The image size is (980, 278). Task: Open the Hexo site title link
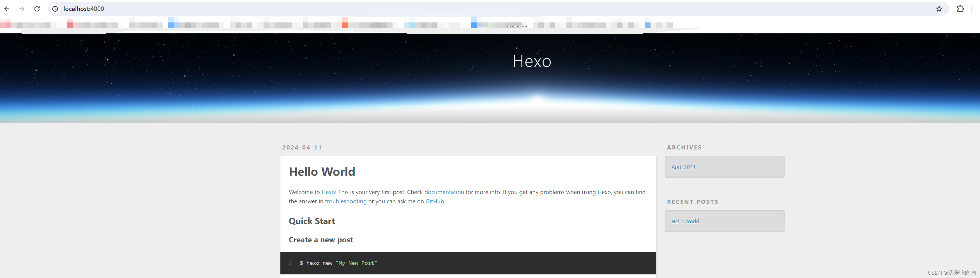point(532,61)
